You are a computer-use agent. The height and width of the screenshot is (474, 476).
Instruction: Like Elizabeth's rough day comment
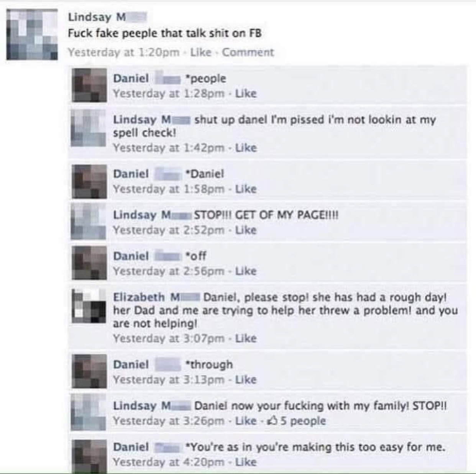pos(246,338)
